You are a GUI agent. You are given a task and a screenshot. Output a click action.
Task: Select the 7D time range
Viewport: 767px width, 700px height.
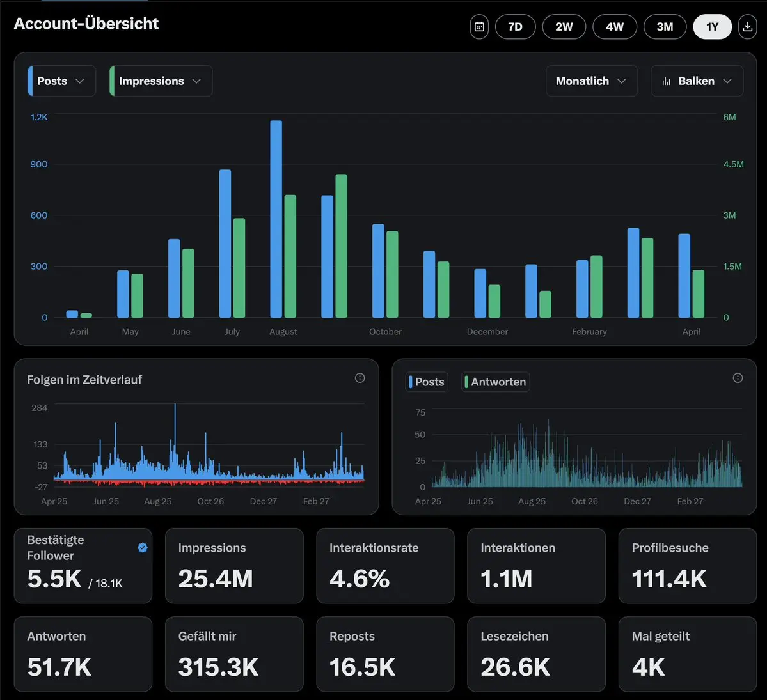[515, 27]
